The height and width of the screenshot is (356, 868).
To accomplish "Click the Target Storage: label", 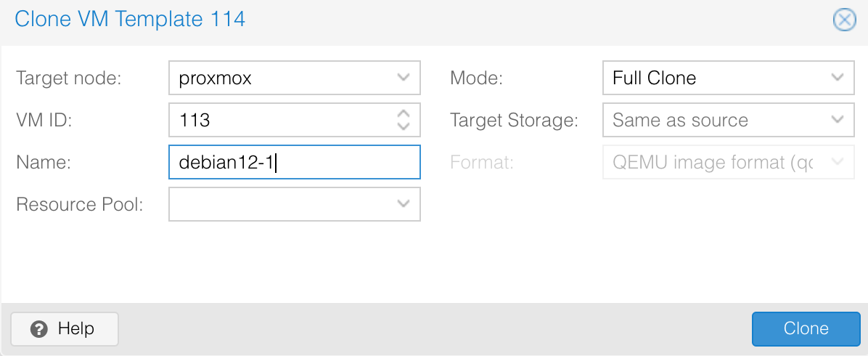I will [x=514, y=120].
